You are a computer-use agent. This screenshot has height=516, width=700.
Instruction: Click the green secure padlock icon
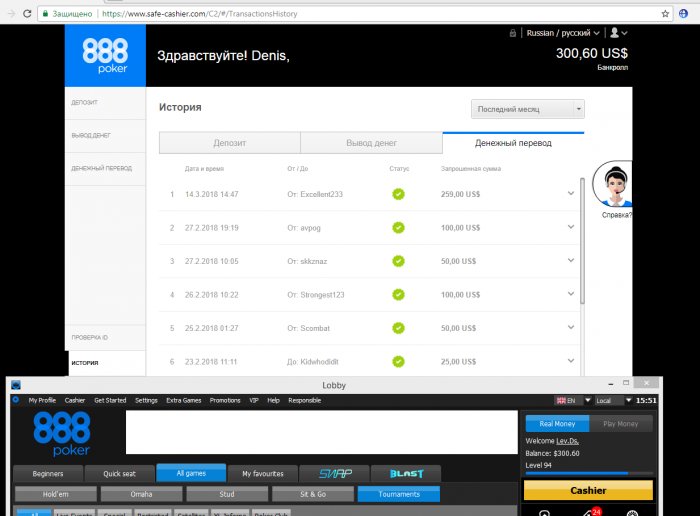(45, 13)
